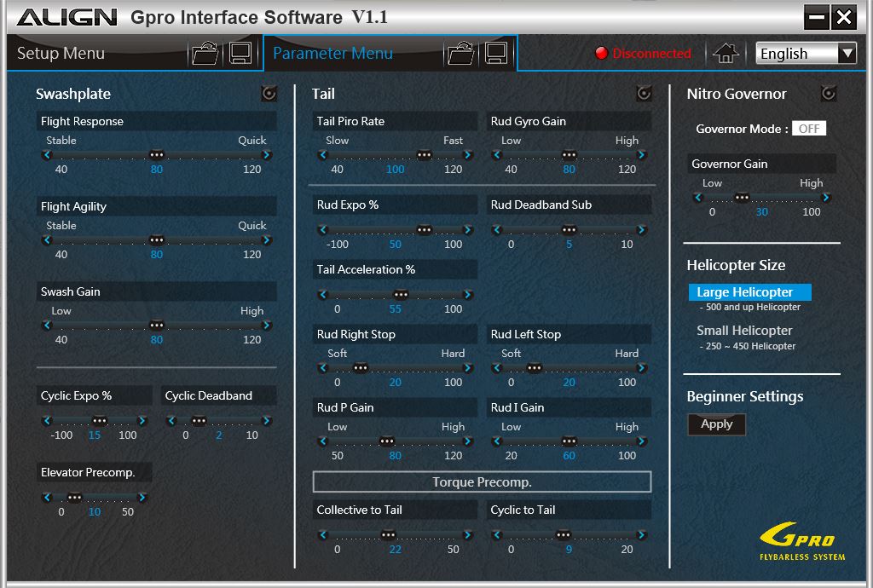Increase Rud Left Stop with right arrow
The height and width of the screenshot is (588, 873).
(641, 367)
